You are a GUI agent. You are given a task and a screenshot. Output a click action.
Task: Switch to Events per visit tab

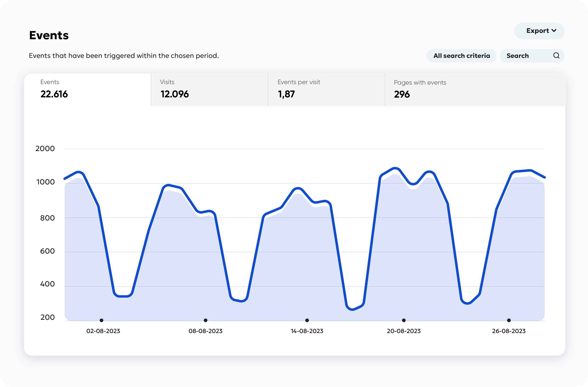[326, 90]
